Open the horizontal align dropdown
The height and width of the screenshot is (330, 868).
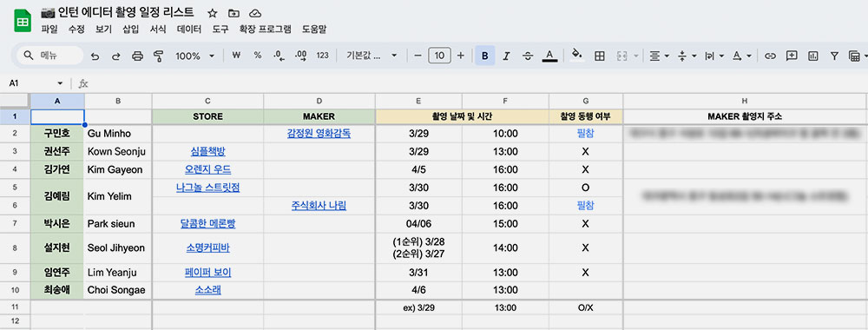point(659,56)
